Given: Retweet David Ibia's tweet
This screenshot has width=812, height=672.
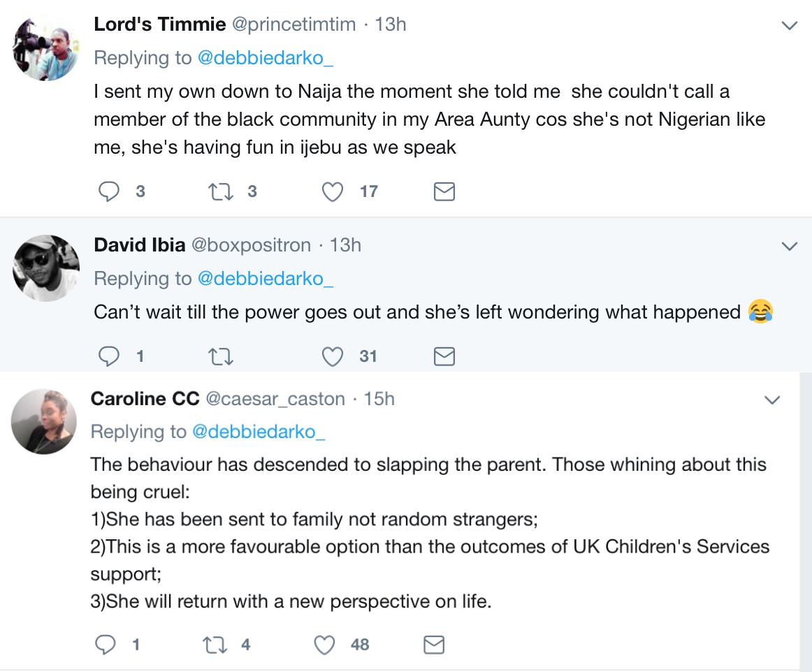Looking at the screenshot, I should click(x=219, y=357).
